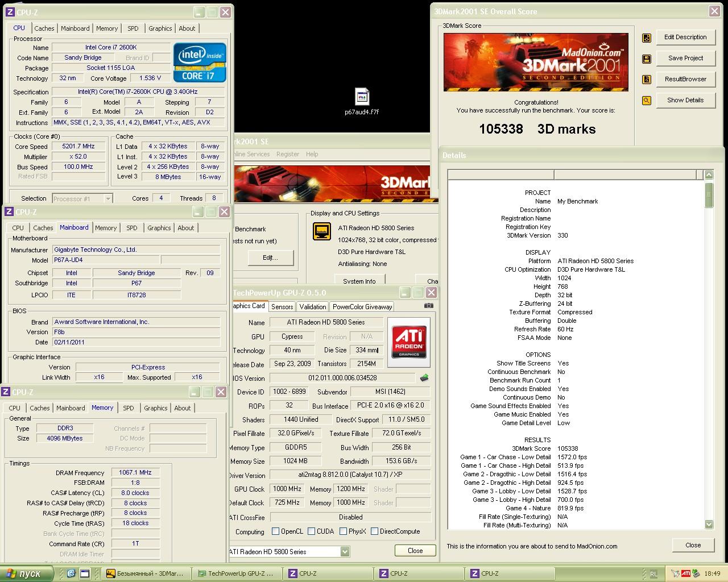The image size is (728, 582).
Task: Click the Multiplier value x 52.0
Action: pos(78,157)
